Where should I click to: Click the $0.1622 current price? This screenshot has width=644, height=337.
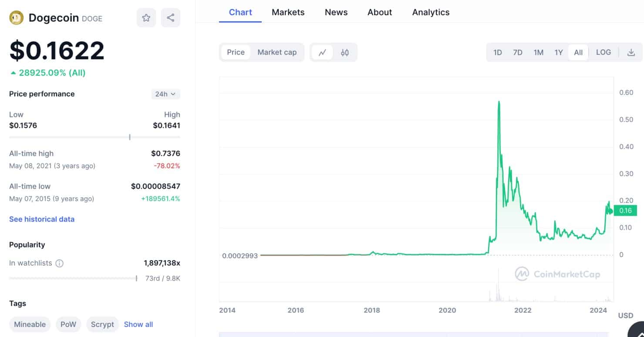(57, 50)
